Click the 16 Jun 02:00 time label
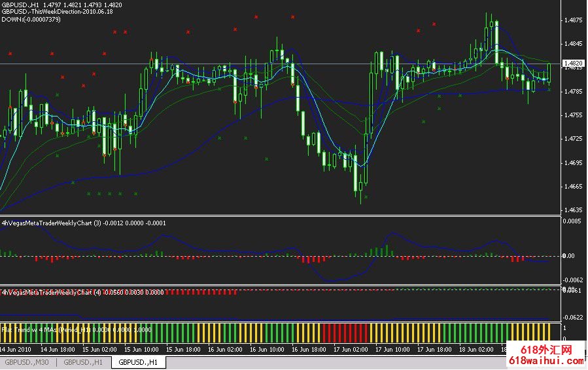Image resolution: width=588 pixels, height=370 pixels. [x=225, y=349]
